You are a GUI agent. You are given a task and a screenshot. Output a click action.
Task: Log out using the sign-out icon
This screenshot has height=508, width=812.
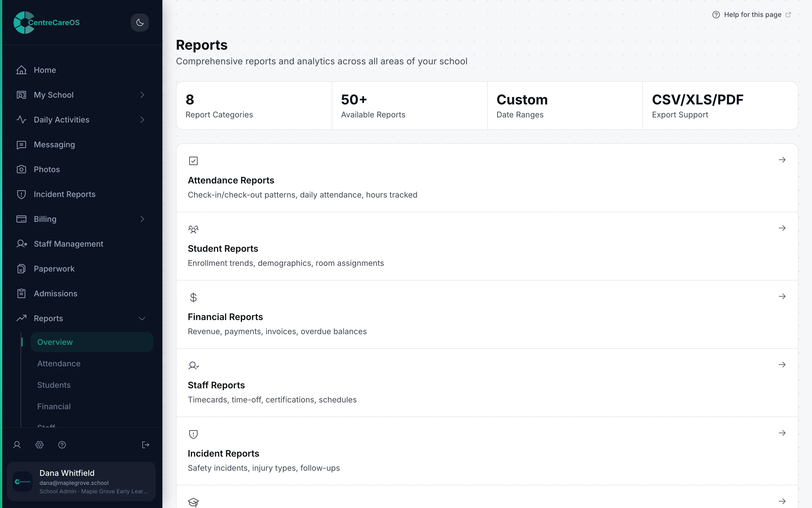(145, 445)
